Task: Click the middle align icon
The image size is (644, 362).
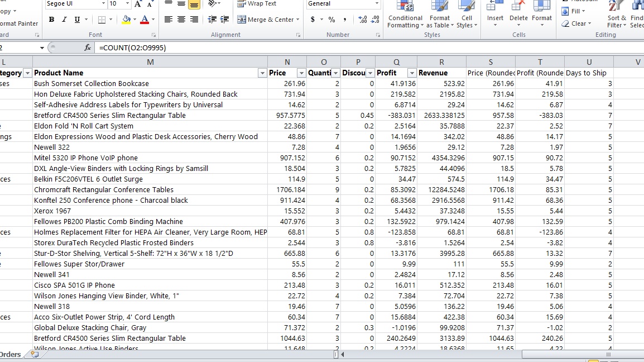Action: pos(181,4)
